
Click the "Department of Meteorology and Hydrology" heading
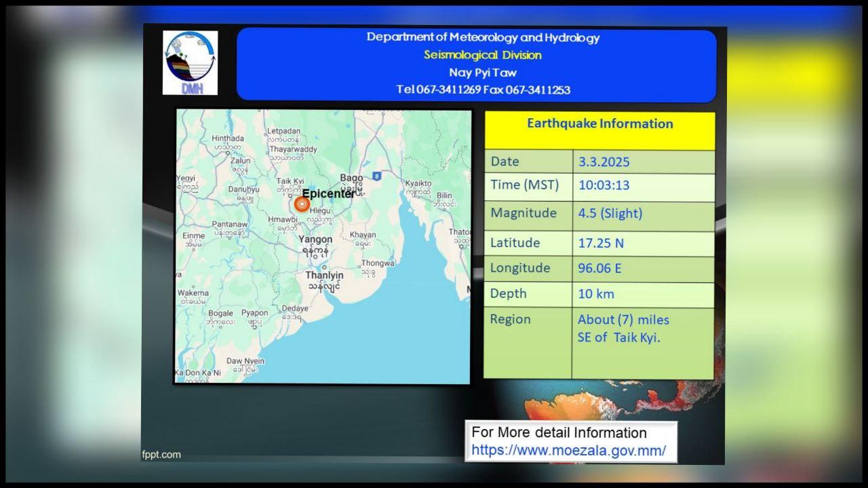tap(483, 37)
